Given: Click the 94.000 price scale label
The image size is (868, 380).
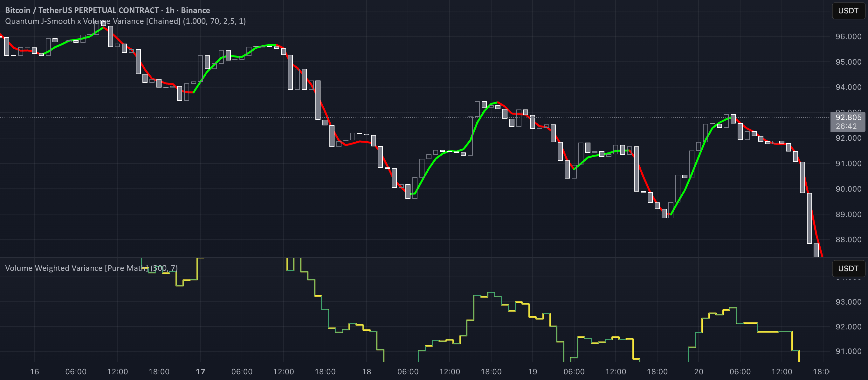Looking at the screenshot, I should tap(848, 87).
